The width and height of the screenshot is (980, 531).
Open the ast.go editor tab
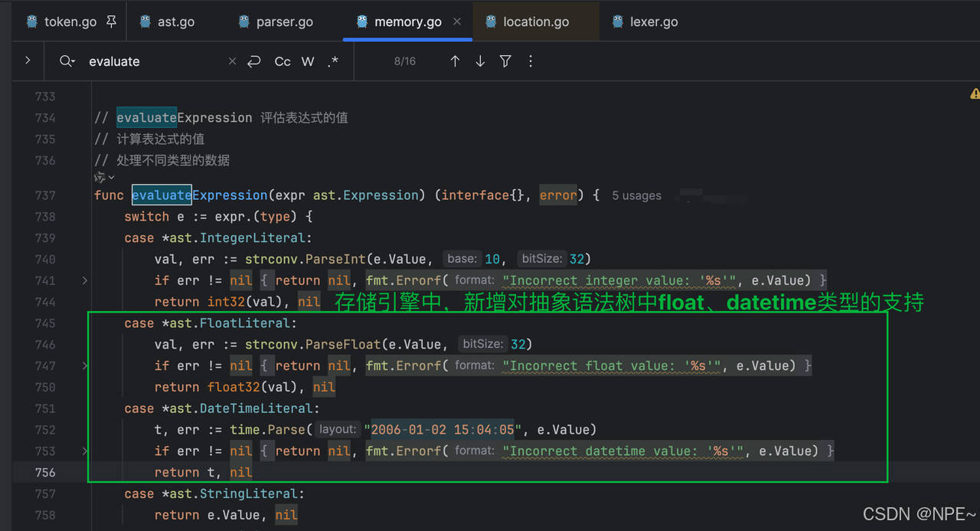[x=167, y=21]
